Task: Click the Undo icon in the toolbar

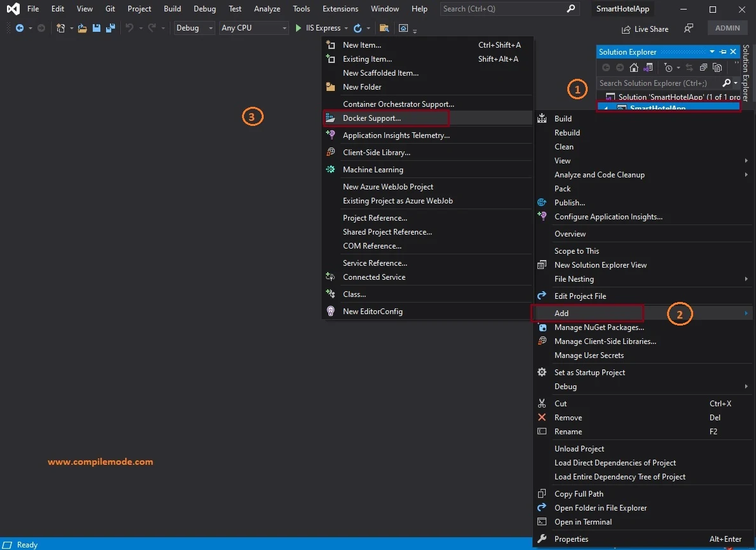Action: click(x=130, y=28)
